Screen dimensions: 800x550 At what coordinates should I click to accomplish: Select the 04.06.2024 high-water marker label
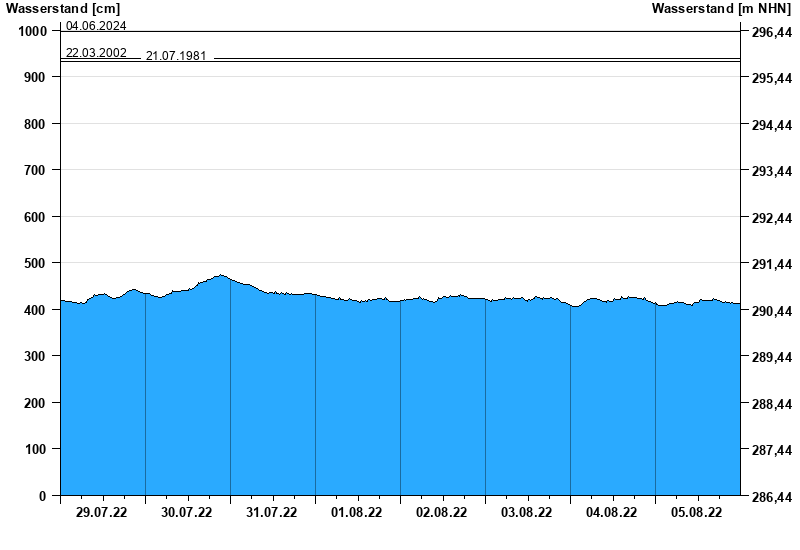point(96,26)
